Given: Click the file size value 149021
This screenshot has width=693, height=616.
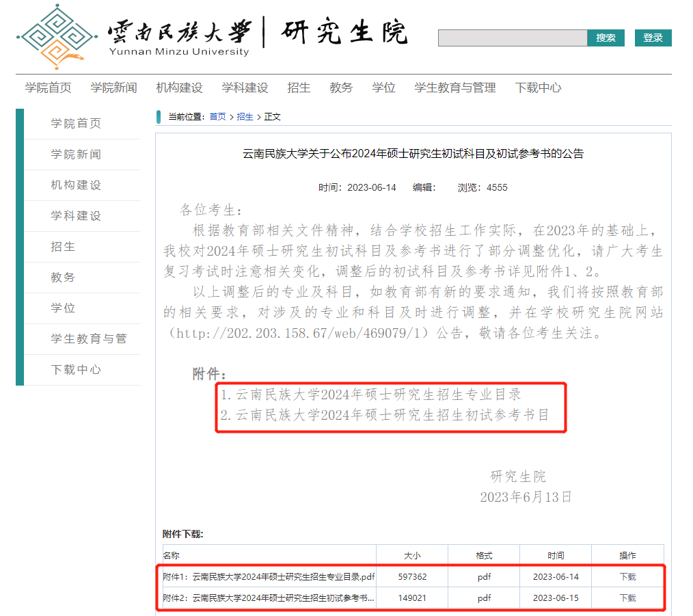Looking at the screenshot, I should click(x=412, y=598).
